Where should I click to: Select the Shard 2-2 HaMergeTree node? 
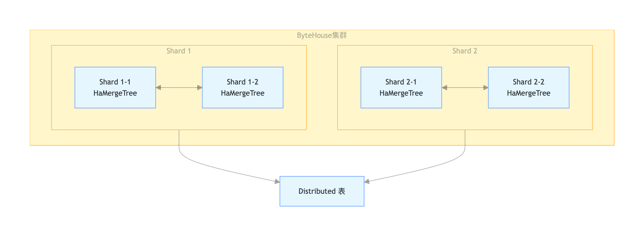529,88
